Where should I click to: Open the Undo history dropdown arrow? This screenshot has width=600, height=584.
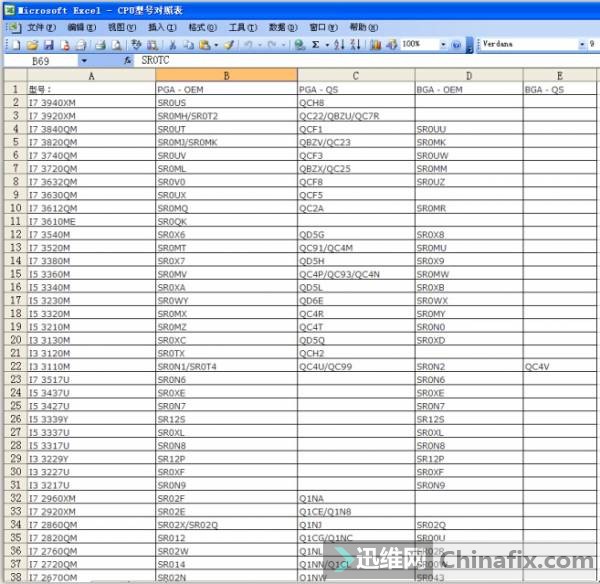coord(259,45)
